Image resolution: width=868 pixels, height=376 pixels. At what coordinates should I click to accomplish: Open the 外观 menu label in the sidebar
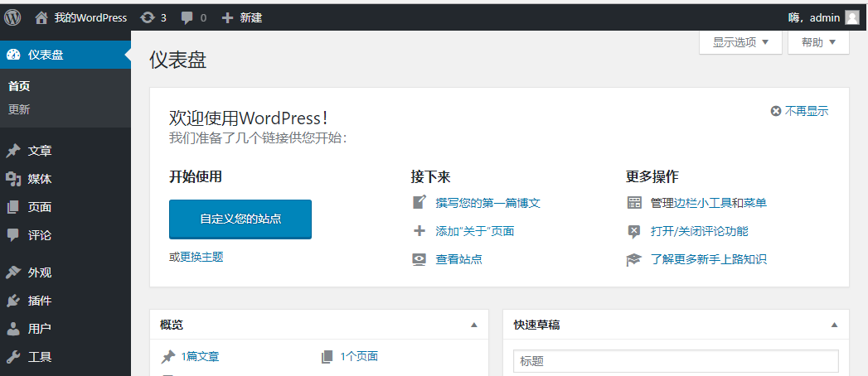point(40,272)
